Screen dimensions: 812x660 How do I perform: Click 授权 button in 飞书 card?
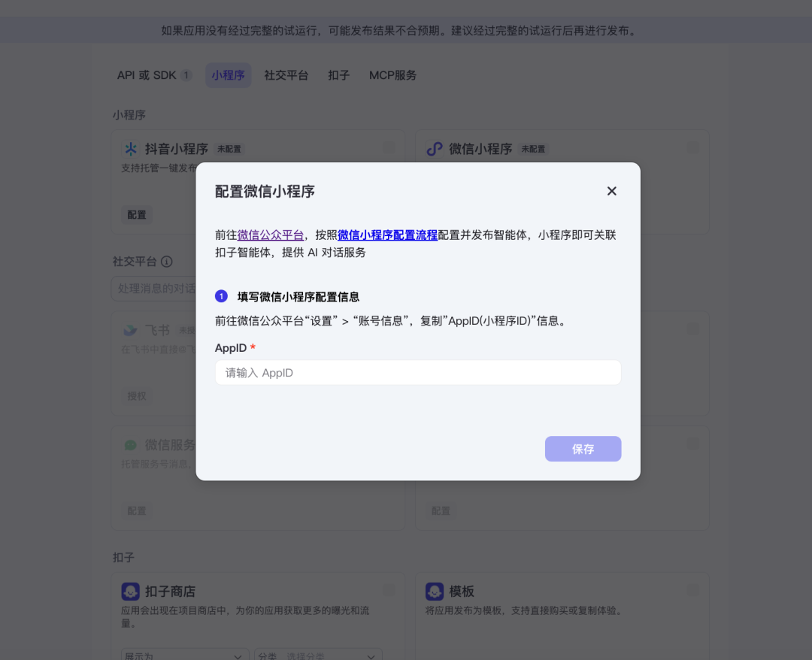[137, 396]
